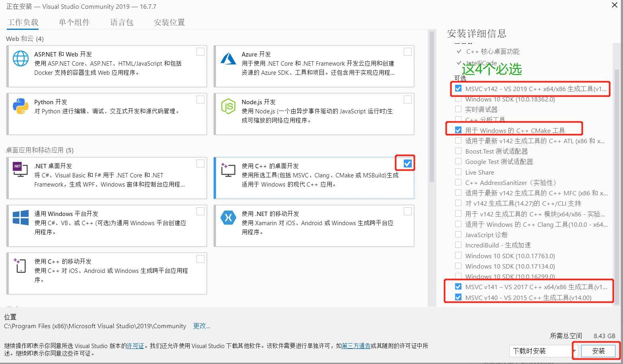Viewport: 623px width, 364px height.
Task: Click the Universal Windows Platform logo icon
Action: [21, 218]
